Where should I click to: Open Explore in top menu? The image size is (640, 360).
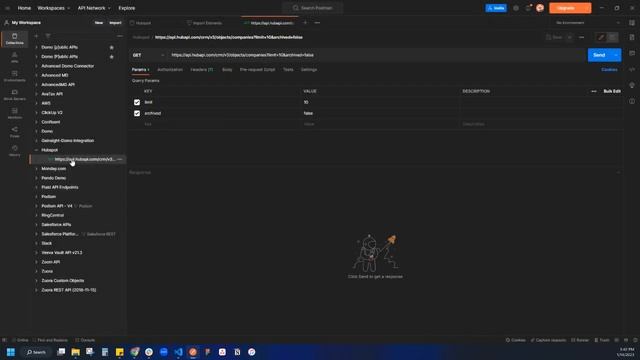point(127,8)
